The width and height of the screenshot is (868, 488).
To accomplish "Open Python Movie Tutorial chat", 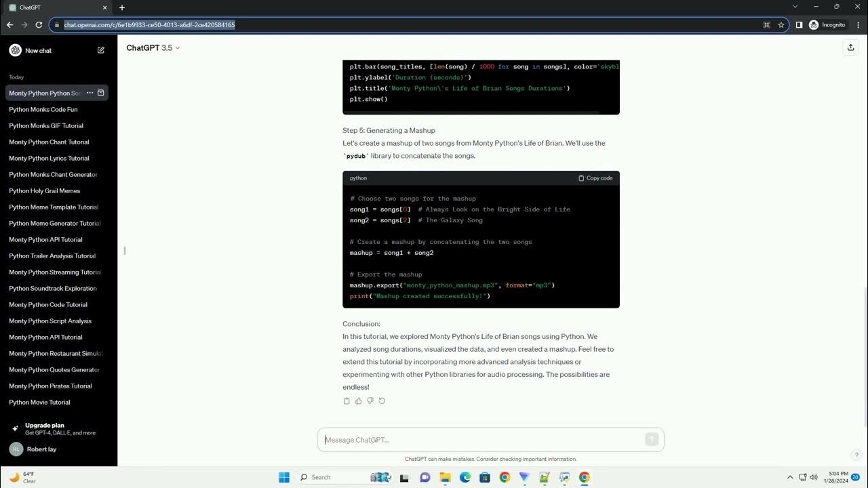I will click(57, 402).
